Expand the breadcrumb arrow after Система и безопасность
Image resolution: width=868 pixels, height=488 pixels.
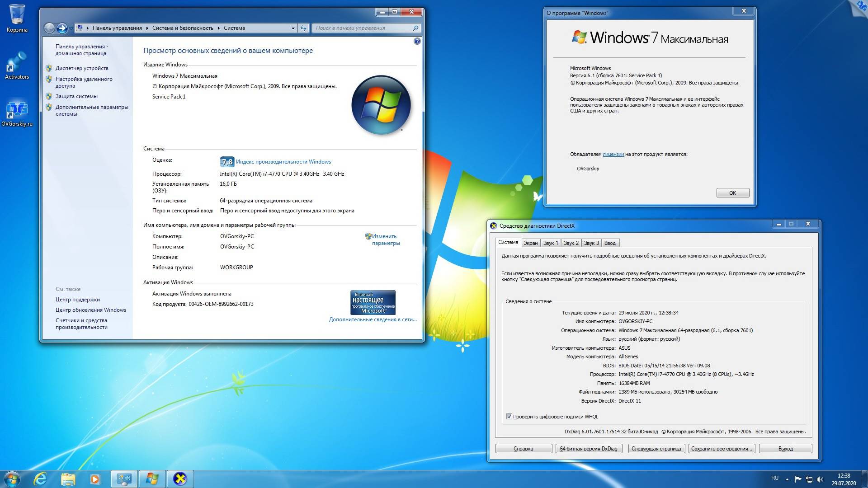(x=218, y=28)
